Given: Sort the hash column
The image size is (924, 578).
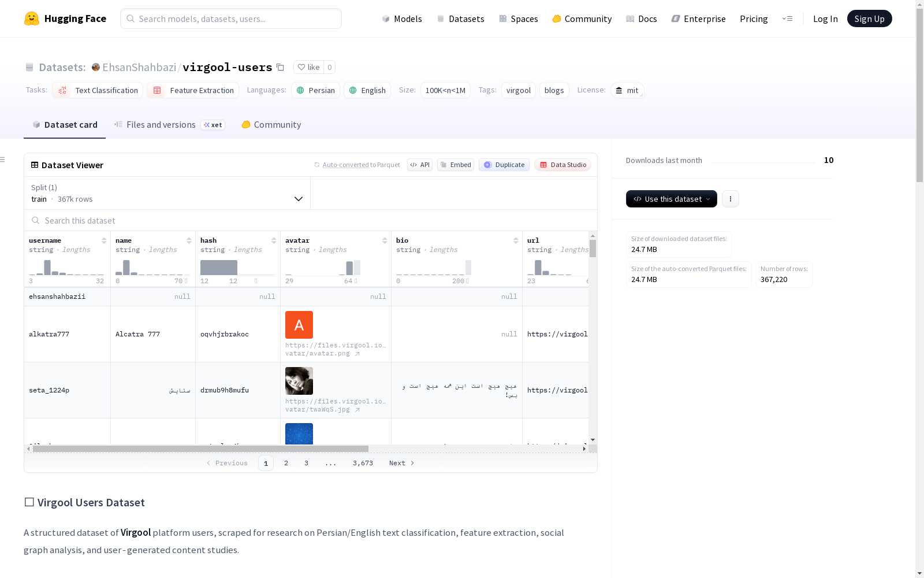Looking at the screenshot, I should pos(274,240).
